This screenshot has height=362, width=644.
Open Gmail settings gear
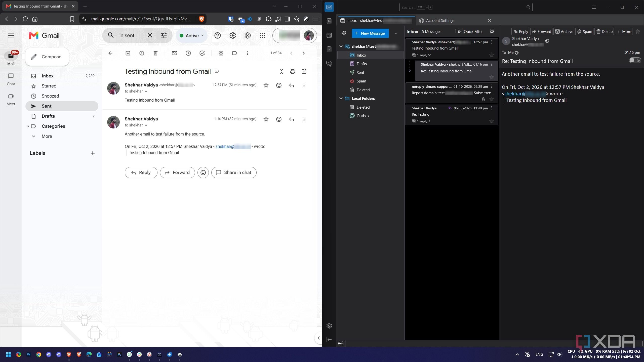click(x=232, y=35)
